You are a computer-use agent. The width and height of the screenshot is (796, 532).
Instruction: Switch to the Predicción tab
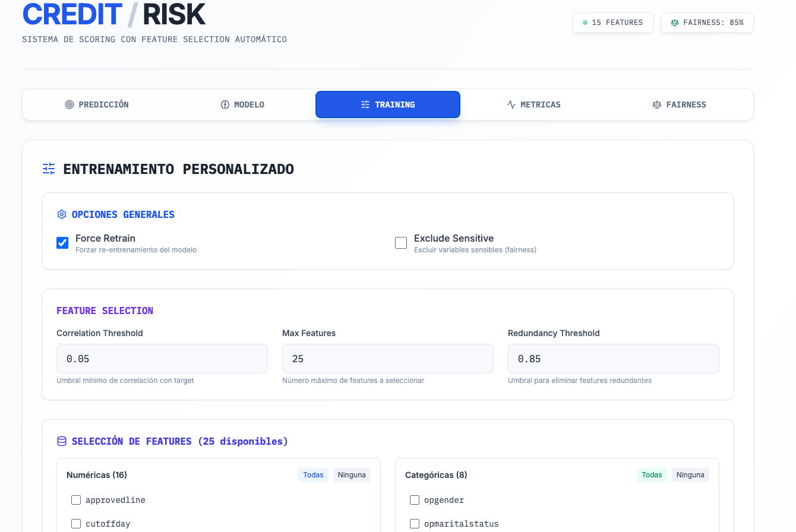pos(97,104)
